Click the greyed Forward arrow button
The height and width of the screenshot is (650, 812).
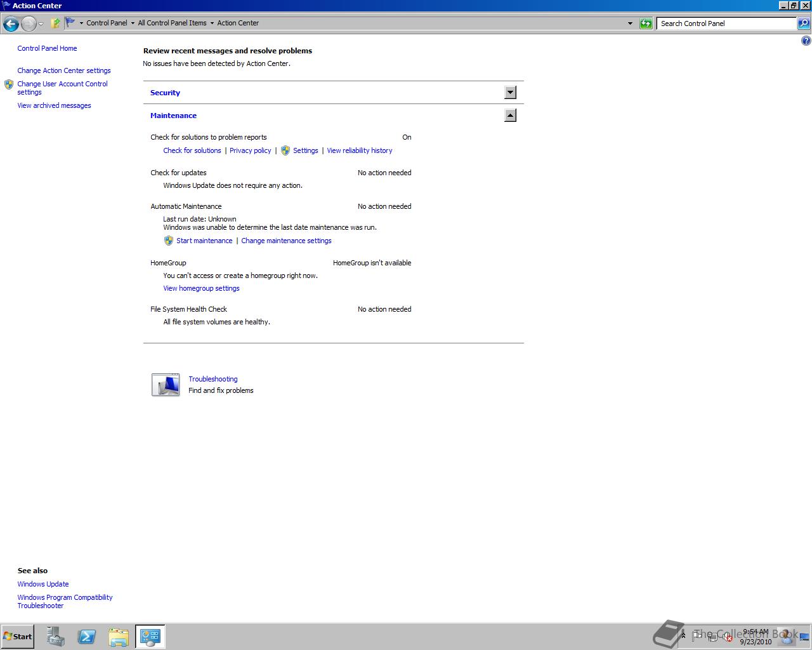(29, 24)
